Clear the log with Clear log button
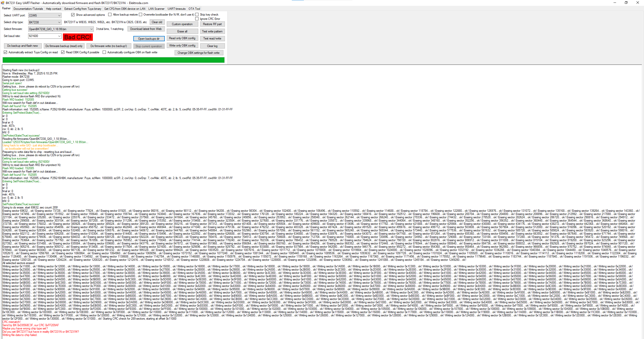 (x=212, y=46)
